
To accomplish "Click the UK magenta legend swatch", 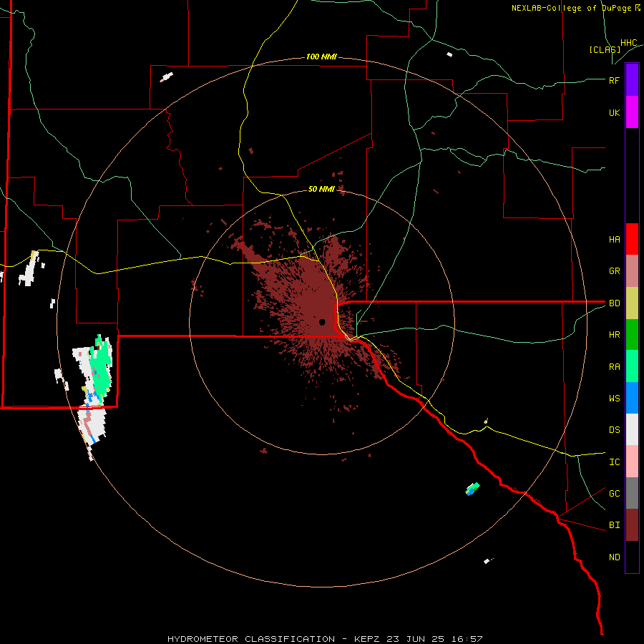I will tap(632, 112).
